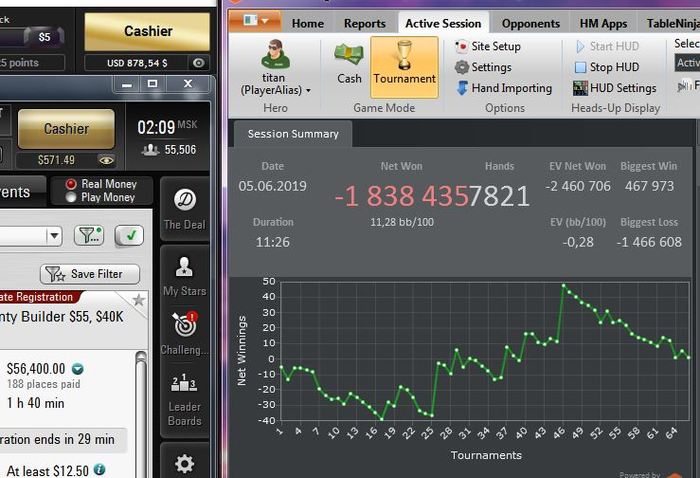Open The Deal in poker client
This screenshot has width=700, height=478.
click(185, 209)
